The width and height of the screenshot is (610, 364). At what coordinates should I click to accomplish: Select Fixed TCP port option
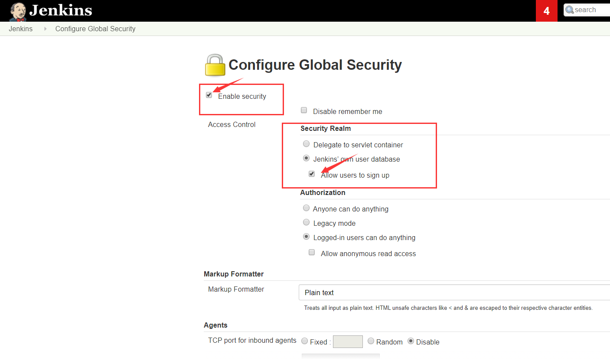click(x=305, y=341)
